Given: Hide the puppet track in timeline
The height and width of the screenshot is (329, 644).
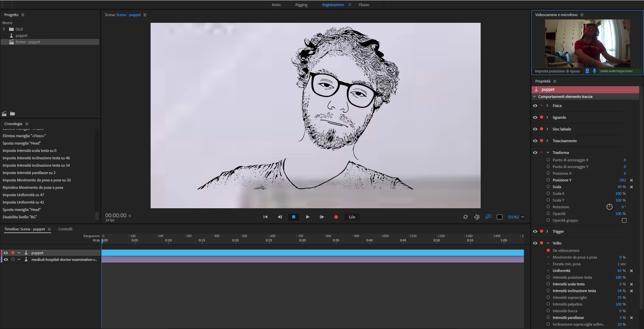Looking at the screenshot, I should point(6,253).
